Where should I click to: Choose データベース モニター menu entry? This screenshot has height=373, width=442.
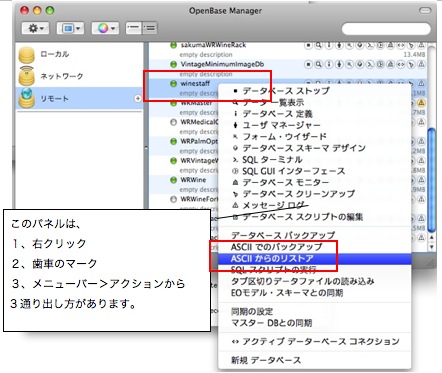[x=314, y=183]
